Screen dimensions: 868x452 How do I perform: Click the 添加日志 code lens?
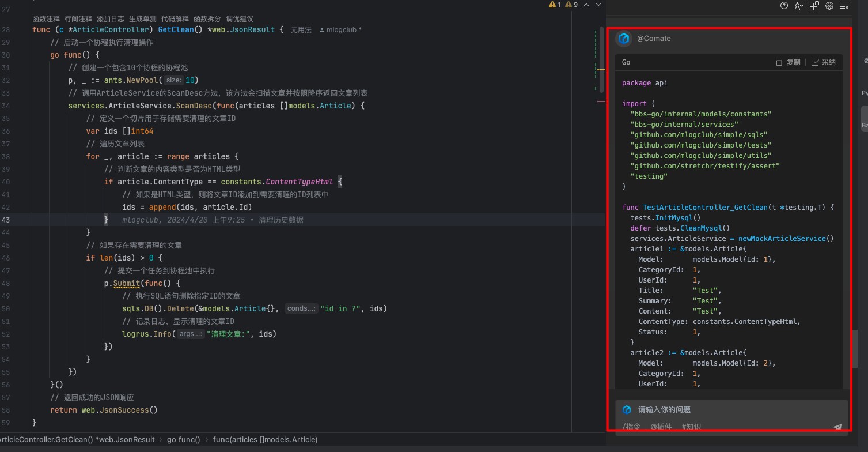pos(111,19)
